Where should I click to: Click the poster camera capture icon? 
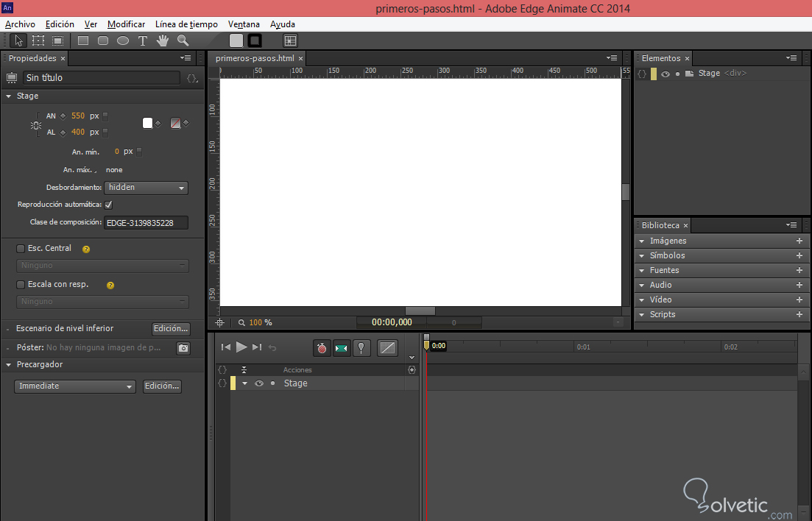(x=183, y=348)
